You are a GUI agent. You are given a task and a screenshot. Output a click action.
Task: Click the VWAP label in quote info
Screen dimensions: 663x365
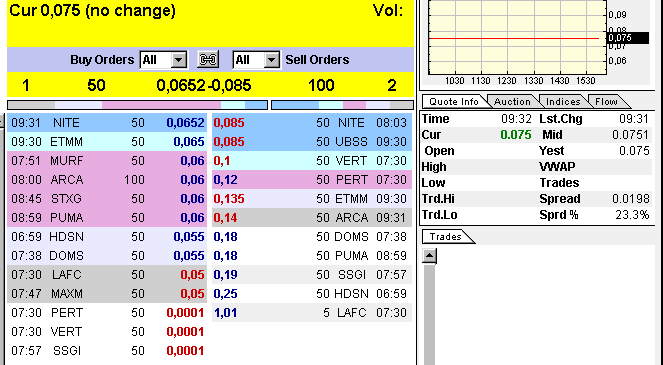[x=557, y=167]
